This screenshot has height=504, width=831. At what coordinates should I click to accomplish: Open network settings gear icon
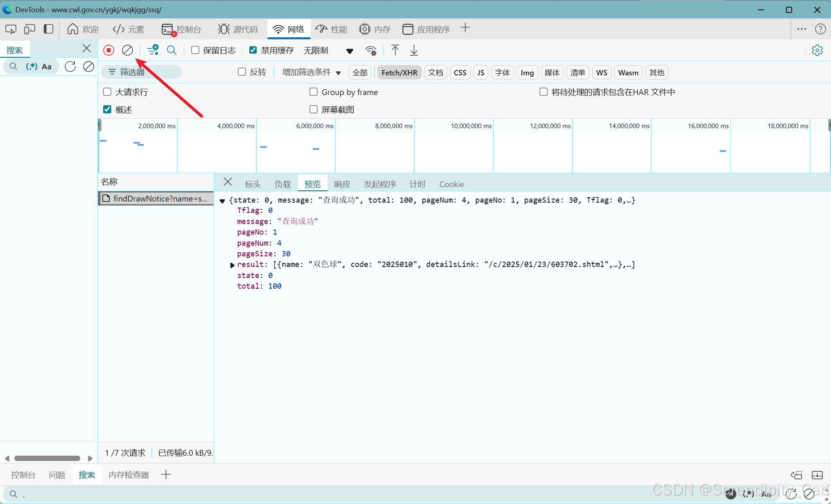click(817, 50)
